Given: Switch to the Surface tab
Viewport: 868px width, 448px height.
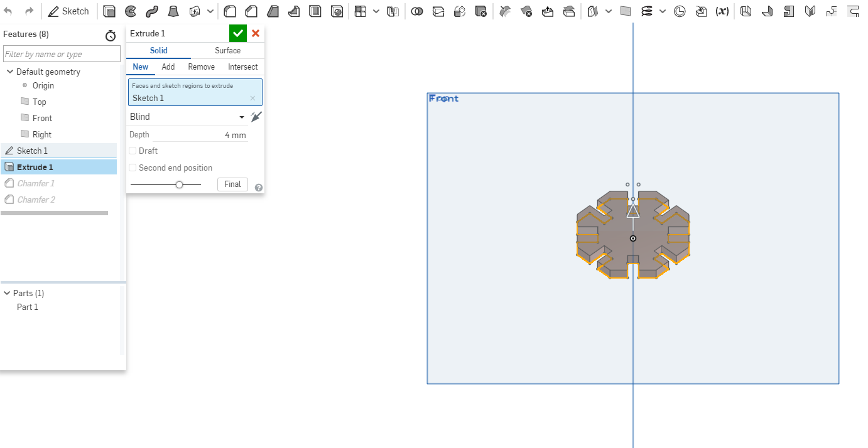Looking at the screenshot, I should [227, 50].
